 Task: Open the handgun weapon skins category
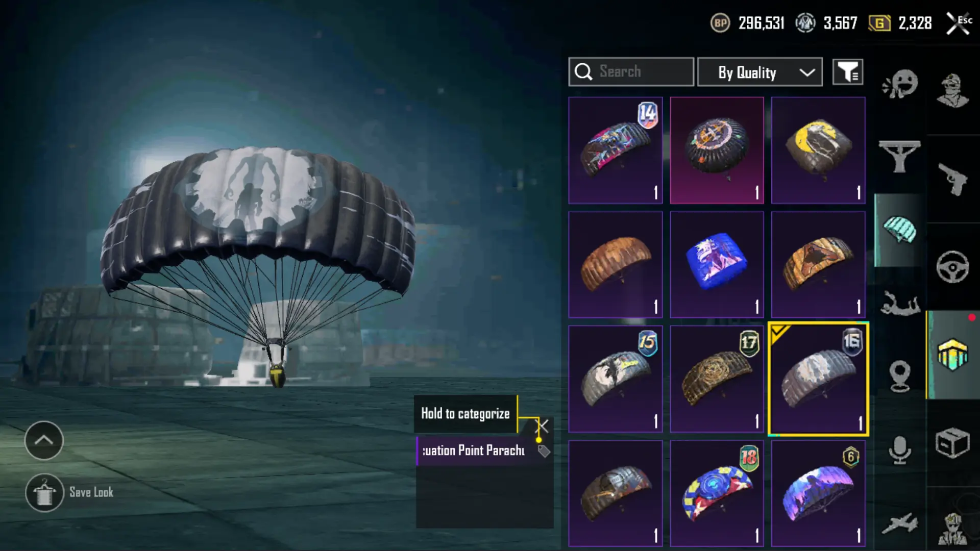click(952, 179)
